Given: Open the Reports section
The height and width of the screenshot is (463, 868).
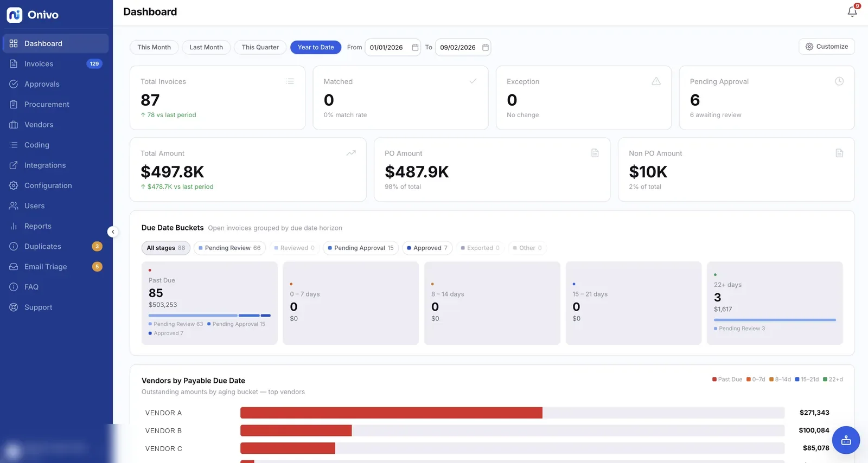Looking at the screenshot, I should tap(55, 226).
